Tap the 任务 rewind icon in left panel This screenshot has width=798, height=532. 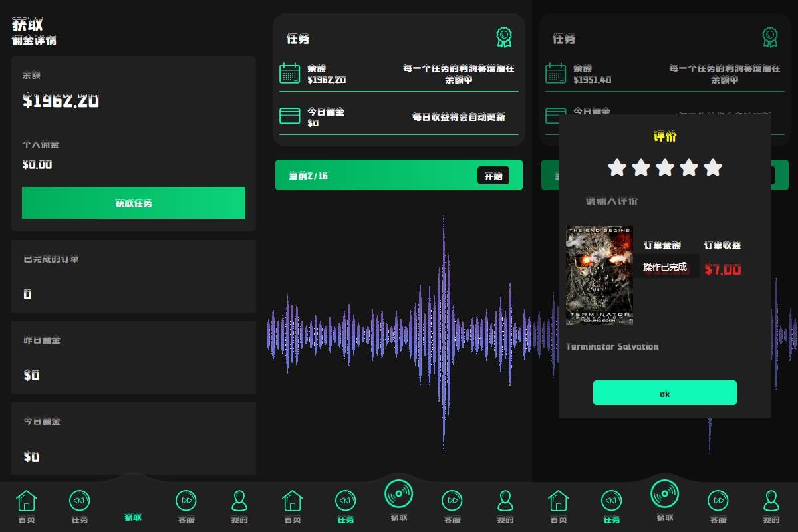pos(80,501)
